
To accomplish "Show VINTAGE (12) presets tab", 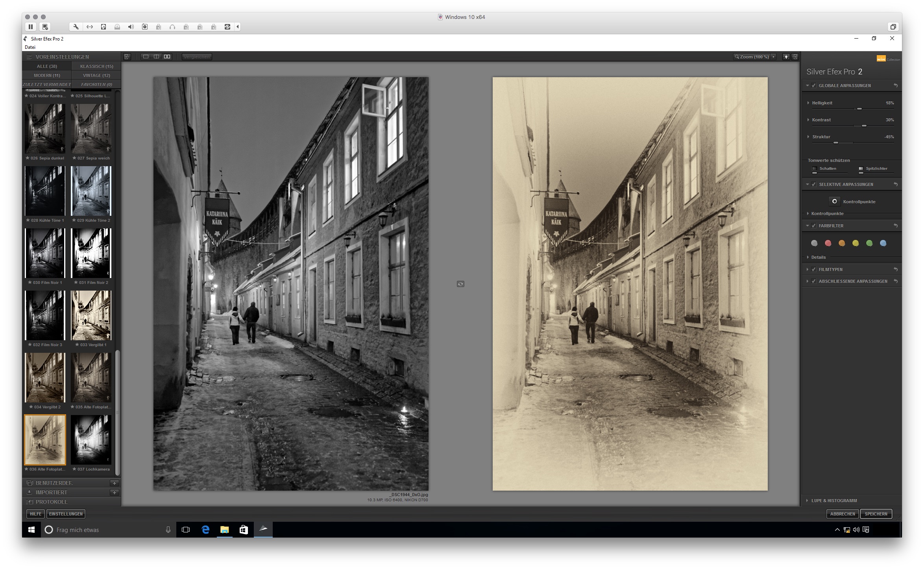I will pyautogui.click(x=96, y=75).
